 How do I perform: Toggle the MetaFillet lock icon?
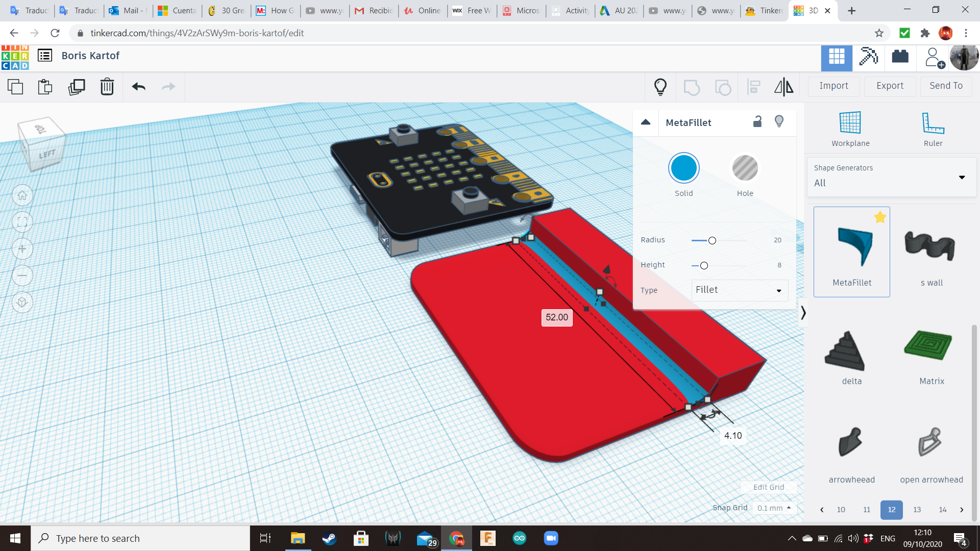(x=757, y=121)
